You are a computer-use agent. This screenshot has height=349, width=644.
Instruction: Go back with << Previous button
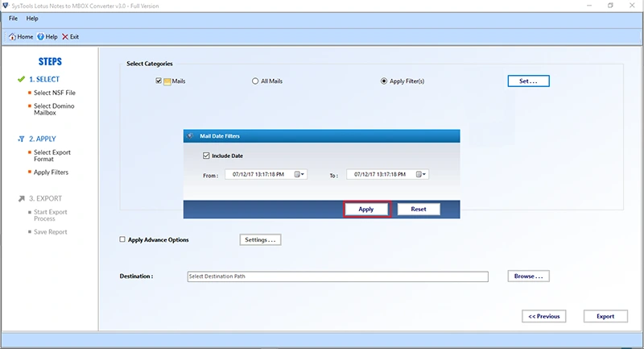544,316
